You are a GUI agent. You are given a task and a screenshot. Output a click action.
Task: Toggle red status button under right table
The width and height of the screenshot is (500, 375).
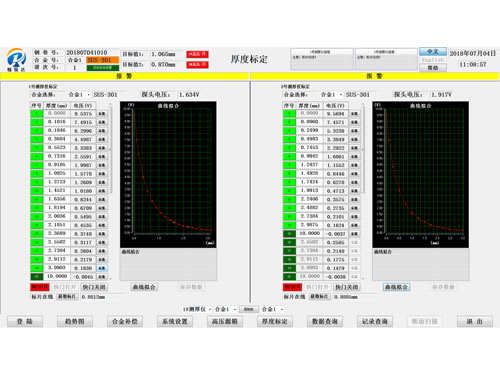click(x=292, y=287)
